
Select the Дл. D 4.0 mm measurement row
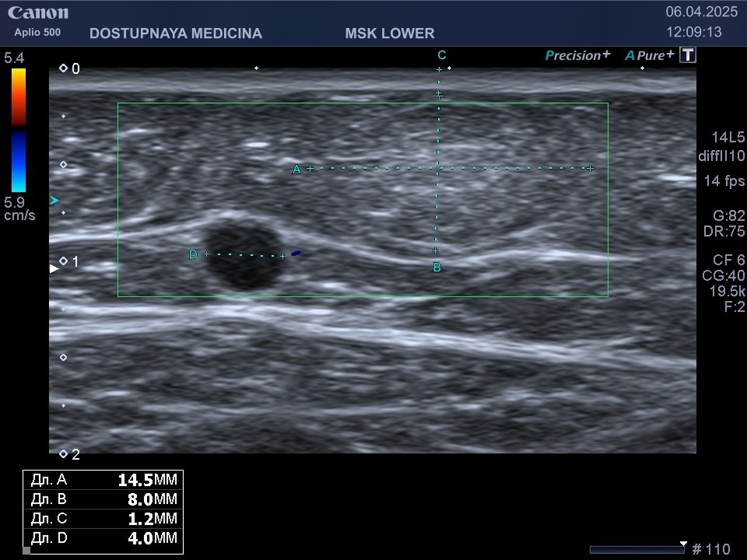point(103,538)
